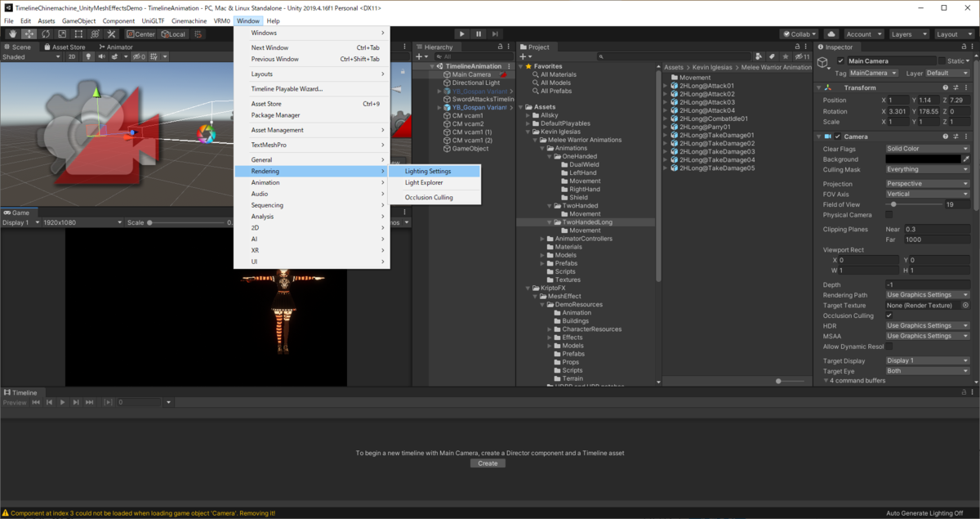Click the Project create plus button
The image size is (980, 519).
(x=525, y=57)
